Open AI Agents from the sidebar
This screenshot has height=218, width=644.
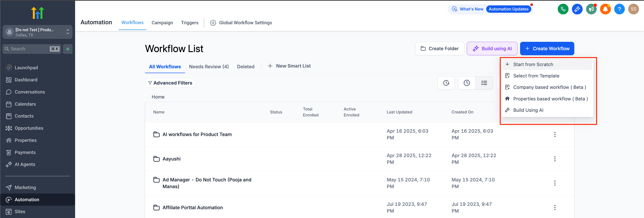pos(25,164)
